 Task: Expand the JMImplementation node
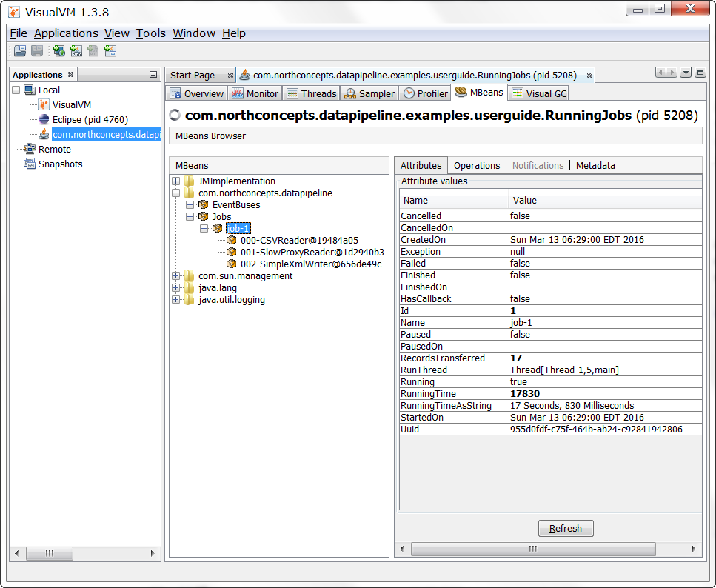pyautogui.click(x=175, y=181)
